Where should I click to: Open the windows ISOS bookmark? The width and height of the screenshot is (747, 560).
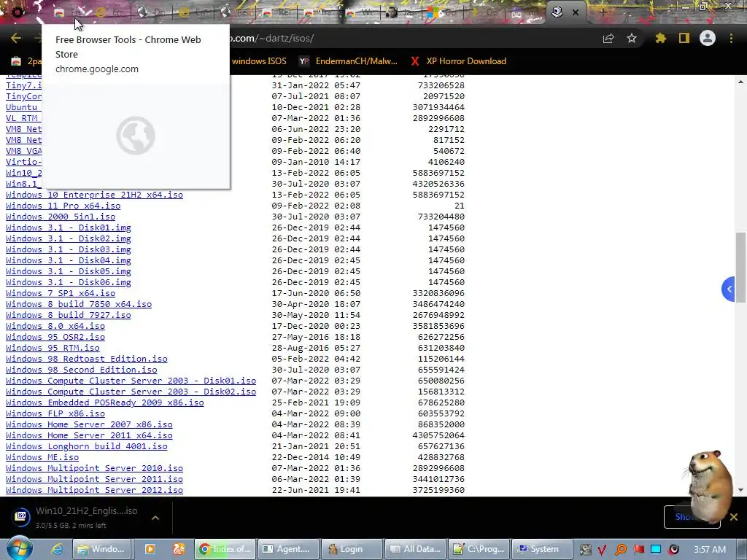[x=259, y=61]
